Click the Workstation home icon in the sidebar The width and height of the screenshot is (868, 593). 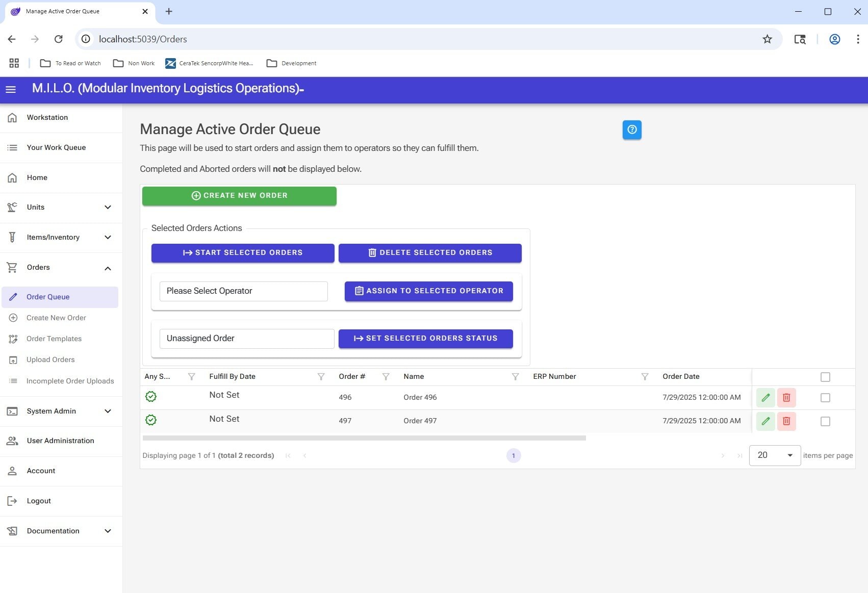[12, 118]
